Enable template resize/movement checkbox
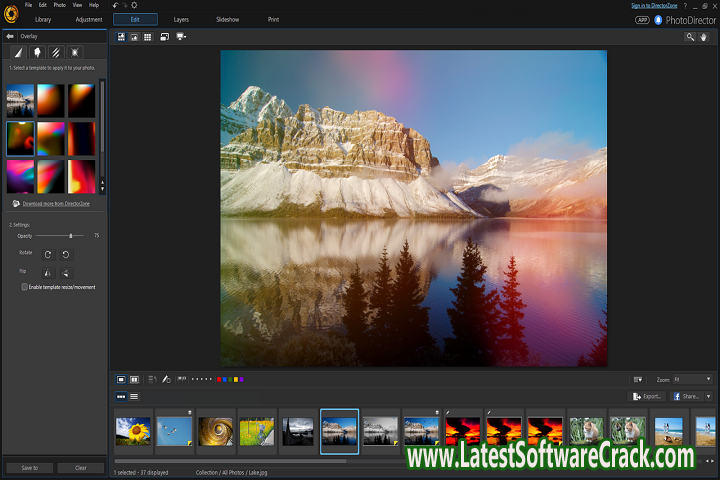 (x=24, y=287)
